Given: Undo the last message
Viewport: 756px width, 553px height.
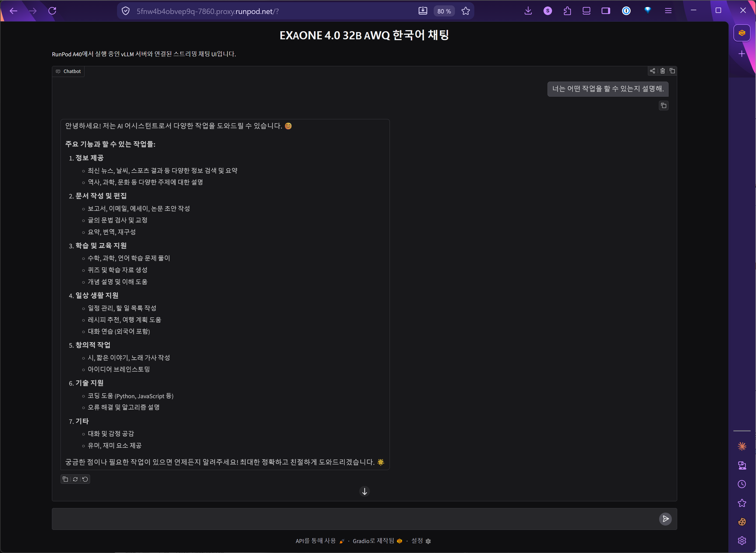Looking at the screenshot, I should coord(85,479).
